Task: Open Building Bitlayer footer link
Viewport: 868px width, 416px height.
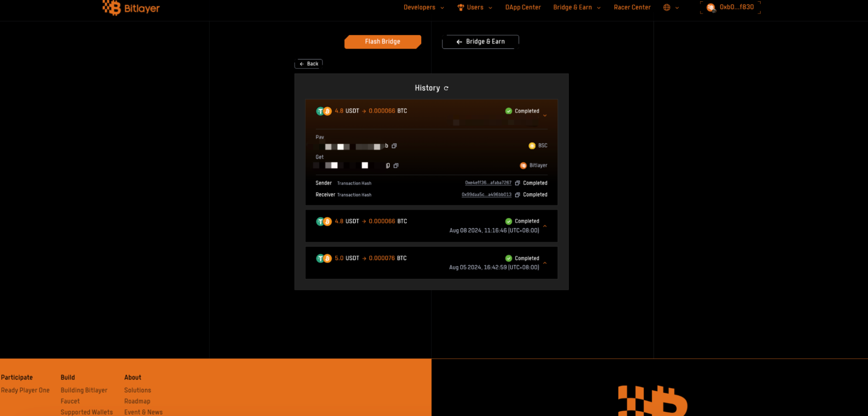Action: [84, 390]
